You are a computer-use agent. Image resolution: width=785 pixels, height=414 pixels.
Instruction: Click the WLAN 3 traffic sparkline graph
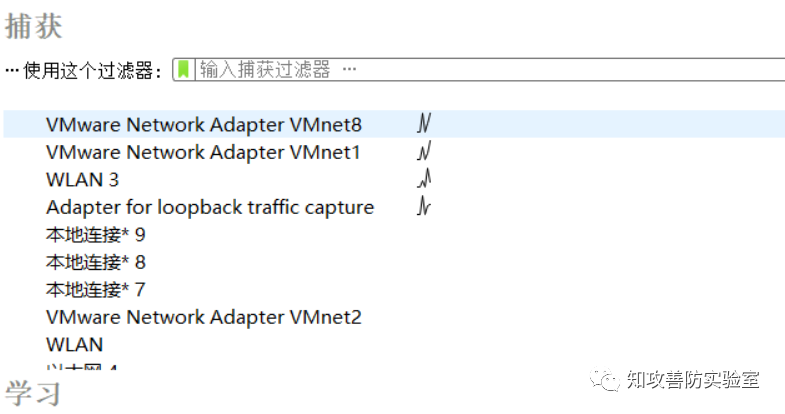pyautogui.click(x=424, y=178)
